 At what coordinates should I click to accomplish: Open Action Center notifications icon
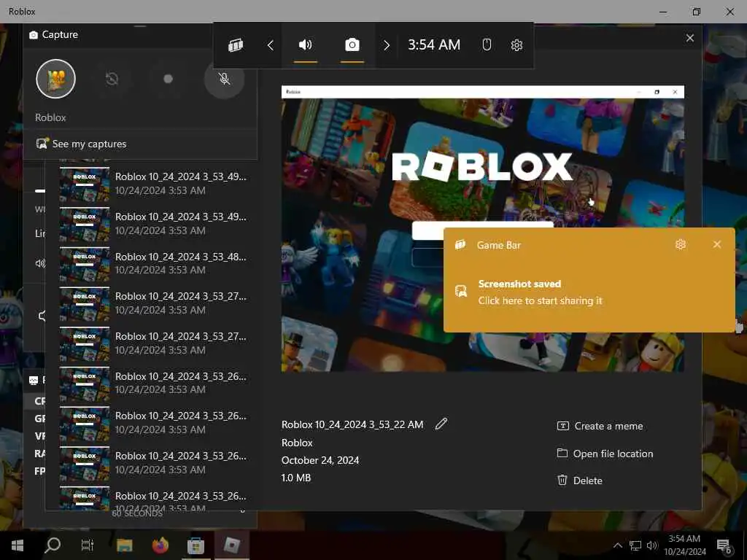point(724,545)
